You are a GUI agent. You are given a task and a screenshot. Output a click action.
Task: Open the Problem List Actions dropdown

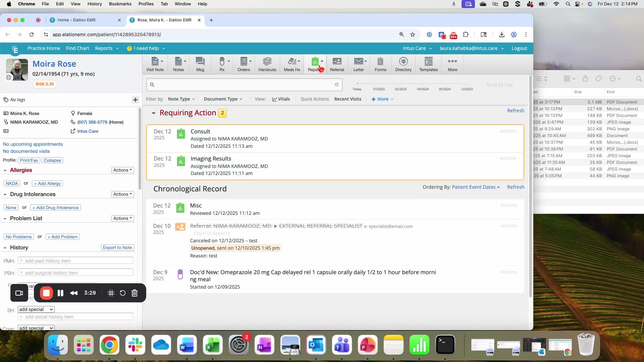122,219
